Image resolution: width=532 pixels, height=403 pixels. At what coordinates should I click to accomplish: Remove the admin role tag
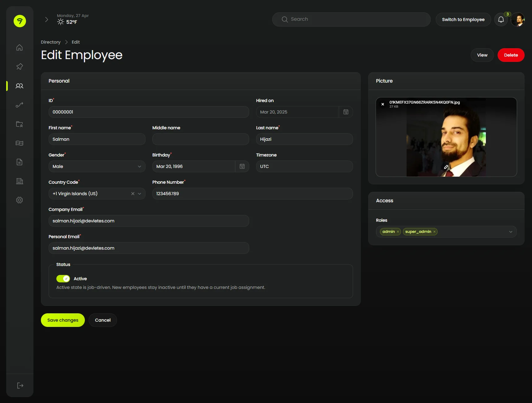tap(398, 232)
